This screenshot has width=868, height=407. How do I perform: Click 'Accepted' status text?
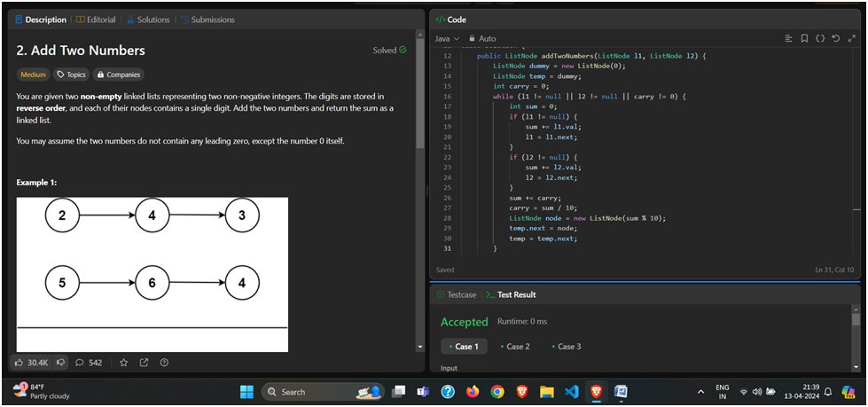tap(464, 322)
